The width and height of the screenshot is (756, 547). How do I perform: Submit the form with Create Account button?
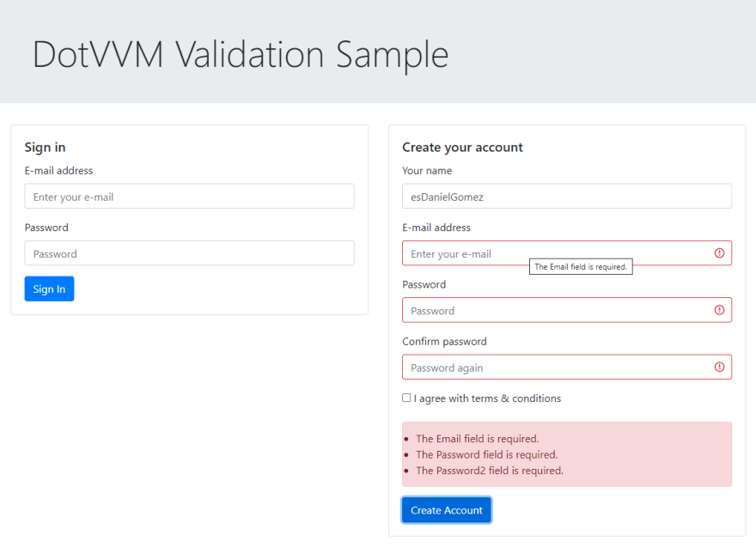click(x=446, y=510)
